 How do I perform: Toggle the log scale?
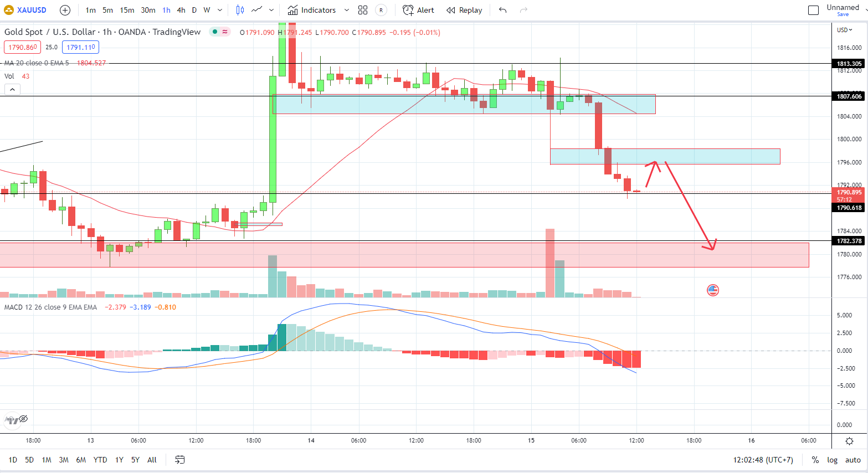coord(833,460)
